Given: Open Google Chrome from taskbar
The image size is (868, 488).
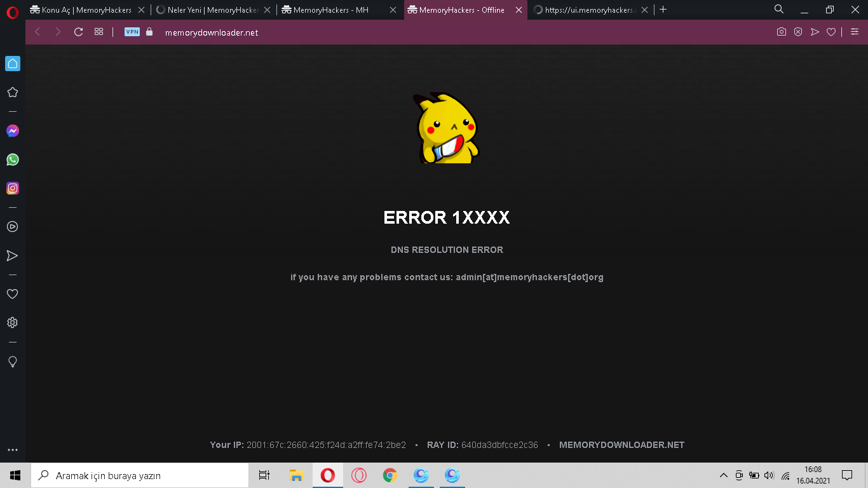Looking at the screenshot, I should (390, 475).
